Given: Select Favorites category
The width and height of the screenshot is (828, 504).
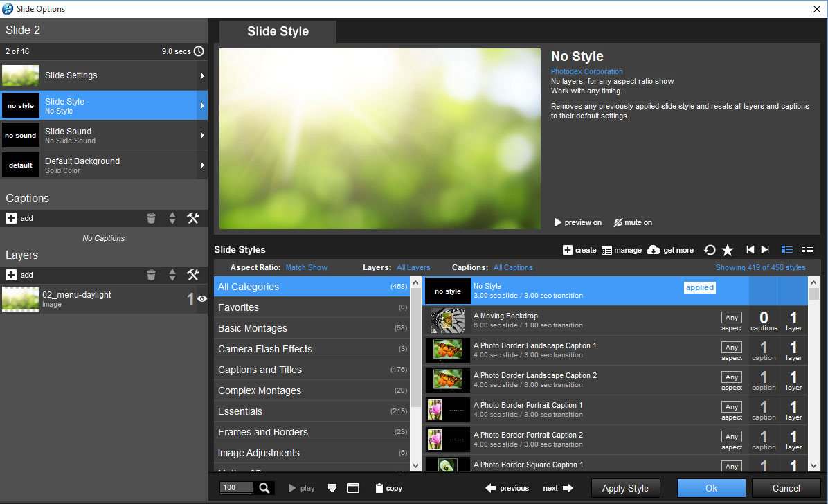Looking at the screenshot, I should (312, 307).
